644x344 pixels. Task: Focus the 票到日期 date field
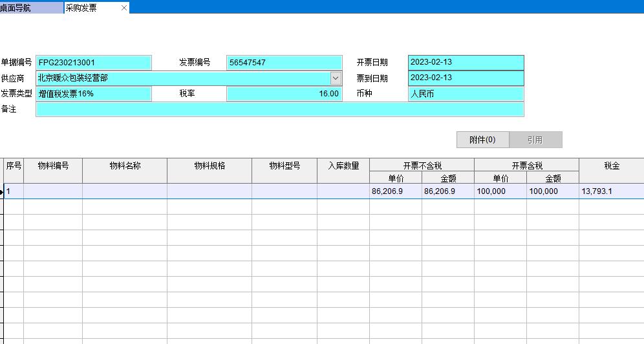(x=466, y=78)
